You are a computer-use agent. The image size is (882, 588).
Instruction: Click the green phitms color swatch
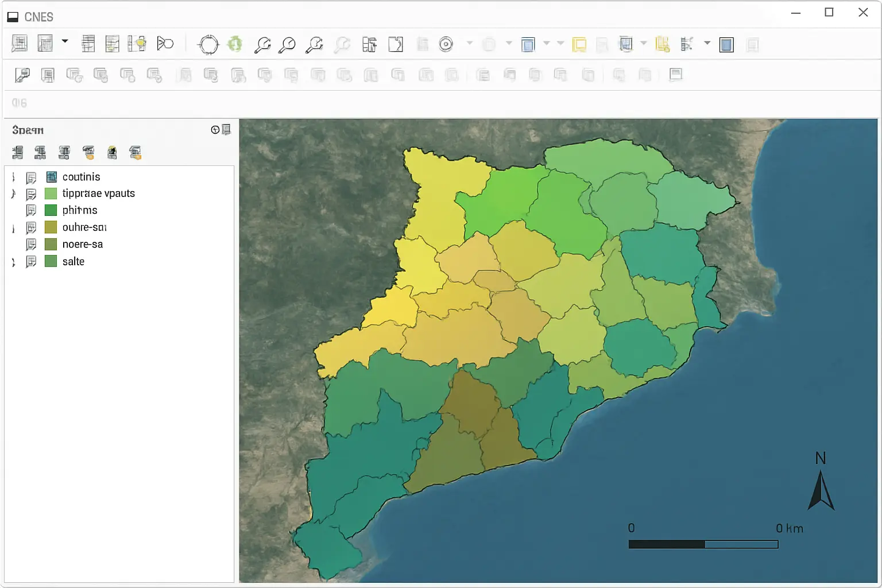51,210
